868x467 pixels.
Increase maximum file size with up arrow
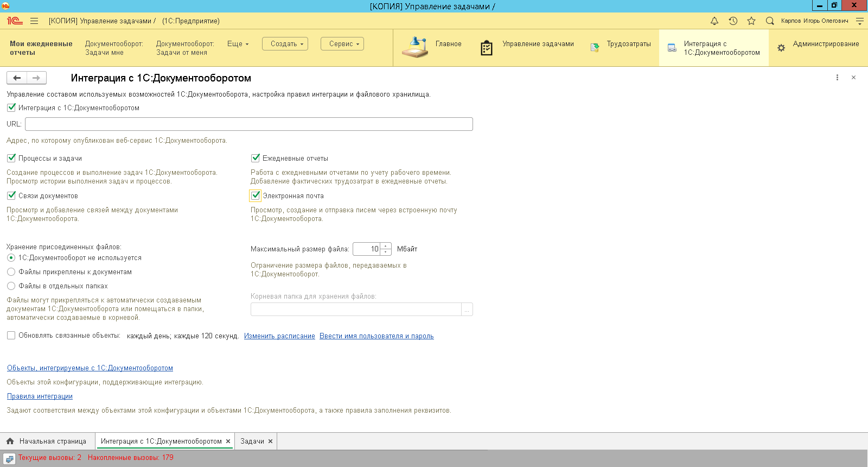coord(386,246)
